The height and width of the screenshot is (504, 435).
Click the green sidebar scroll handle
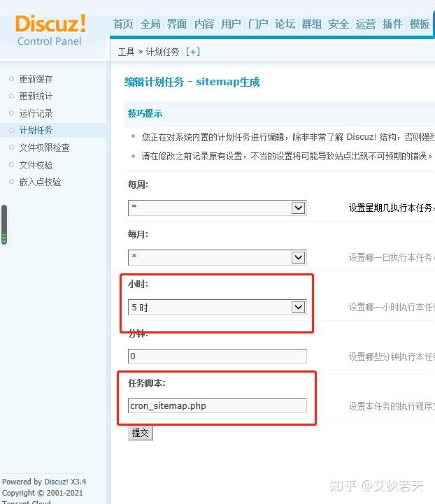pyautogui.click(x=4, y=225)
